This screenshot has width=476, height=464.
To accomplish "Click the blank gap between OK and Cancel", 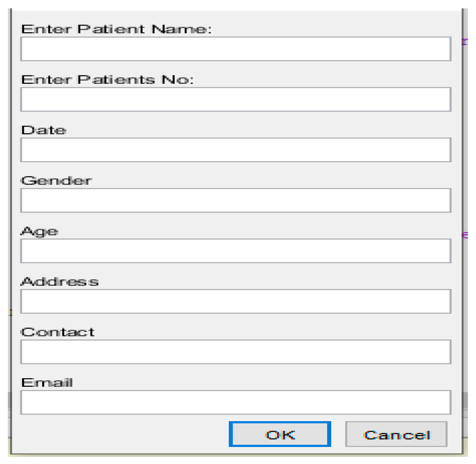I will point(338,435).
